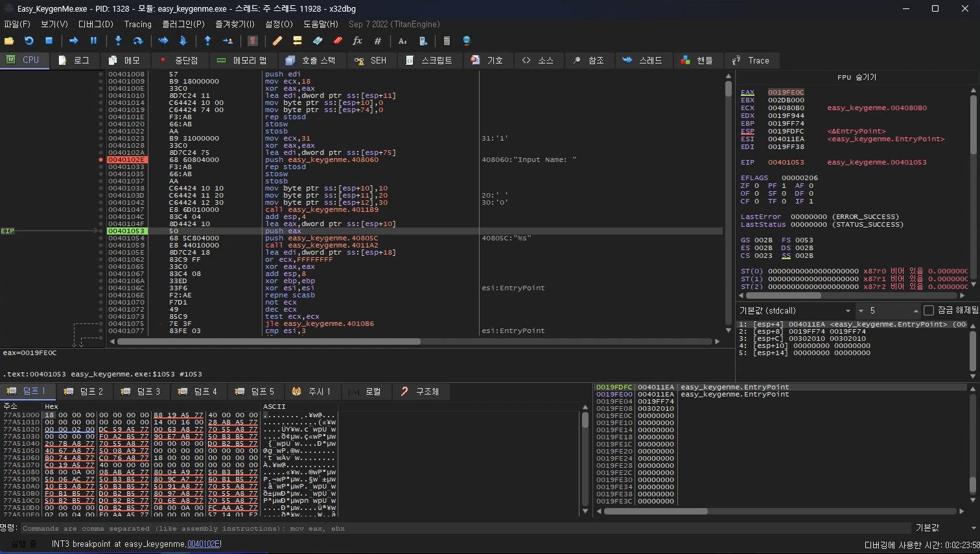The image size is (980, 554).
Task: Toggle the breakpoint dot at address 0040102E
Action: [x=101, y=159]
